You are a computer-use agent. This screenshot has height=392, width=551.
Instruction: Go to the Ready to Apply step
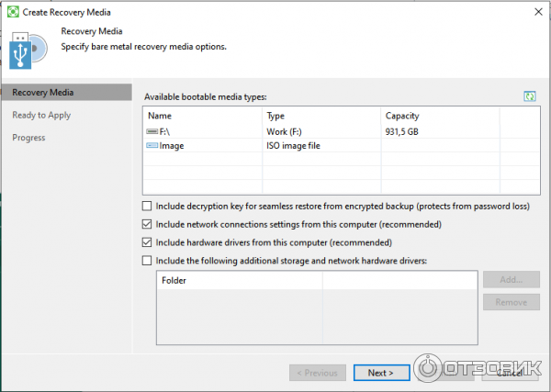pos(41,115)
